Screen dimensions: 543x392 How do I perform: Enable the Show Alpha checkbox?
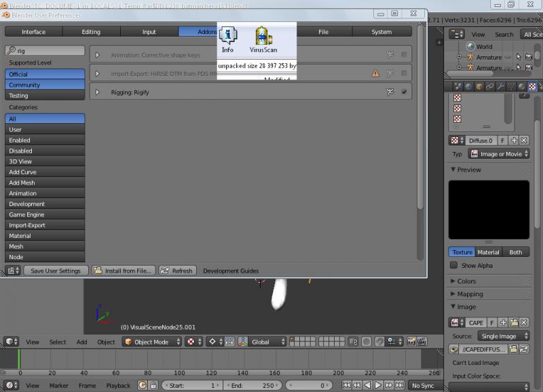point(453,265)
